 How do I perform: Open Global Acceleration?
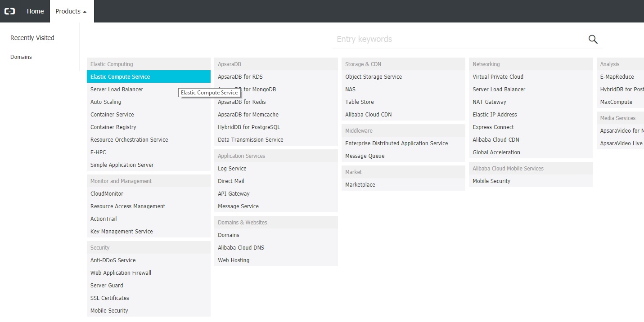(531, 152)
